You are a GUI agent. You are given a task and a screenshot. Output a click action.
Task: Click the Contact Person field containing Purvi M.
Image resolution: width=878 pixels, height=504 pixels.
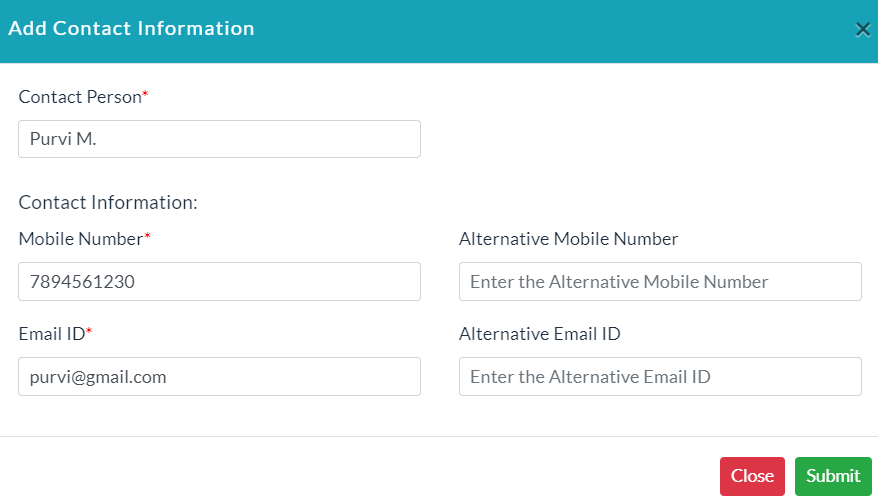[x=220, y=139]
